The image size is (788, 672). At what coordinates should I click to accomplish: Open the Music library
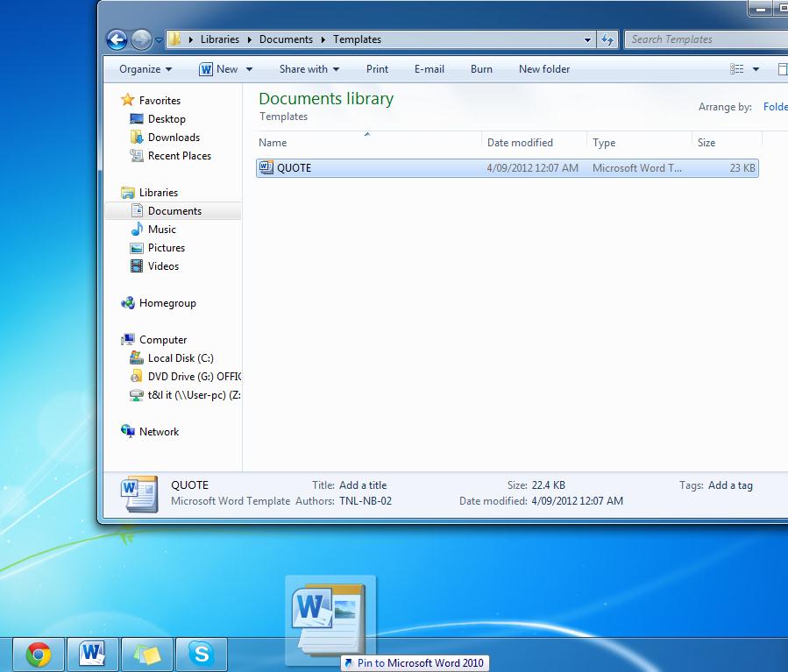coord(162,230)
